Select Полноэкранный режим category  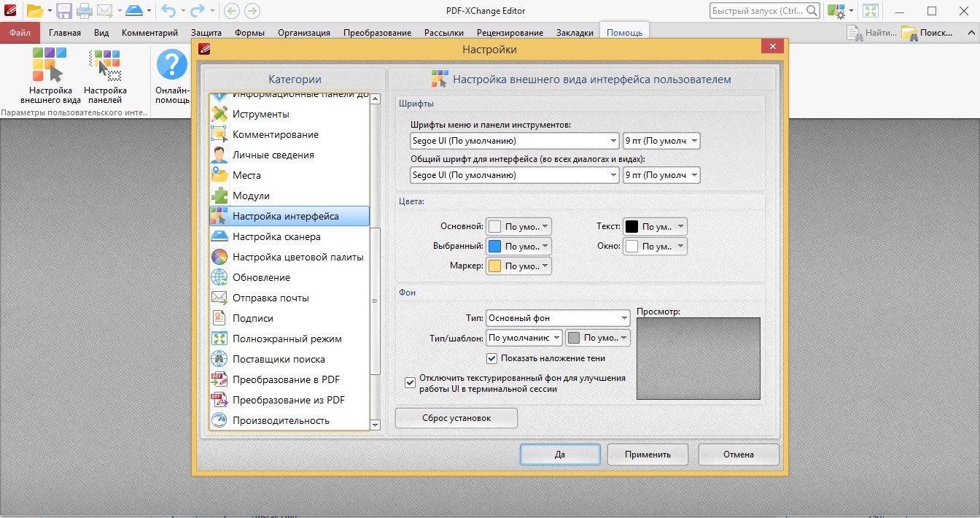[287, 339]
